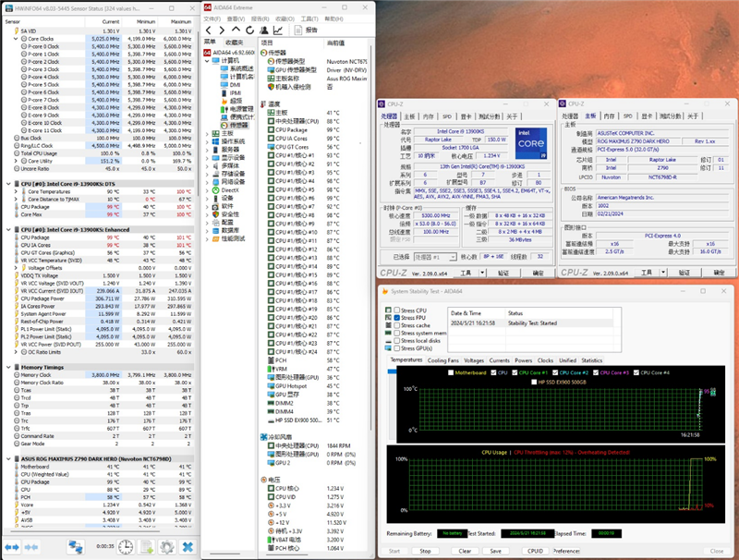Expand the 主板 tree node
This screenshot has width=739, height=560.
click(208, 133)
